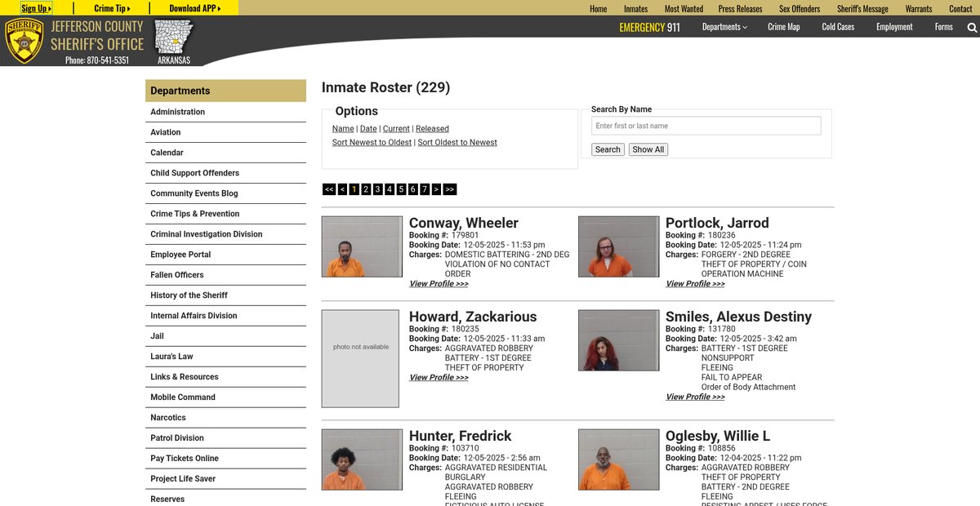View Profile for Howard, Zackarious

pos(439,378)
